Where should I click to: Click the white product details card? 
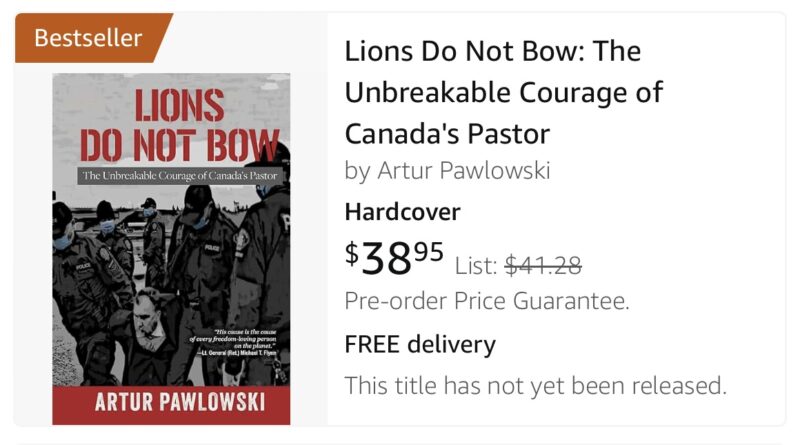(x=556, y=219)
